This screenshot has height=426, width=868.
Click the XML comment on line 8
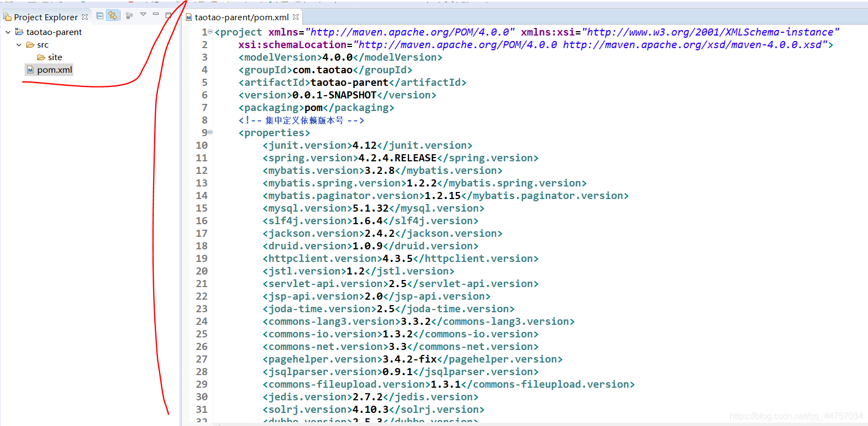[301, 120]
